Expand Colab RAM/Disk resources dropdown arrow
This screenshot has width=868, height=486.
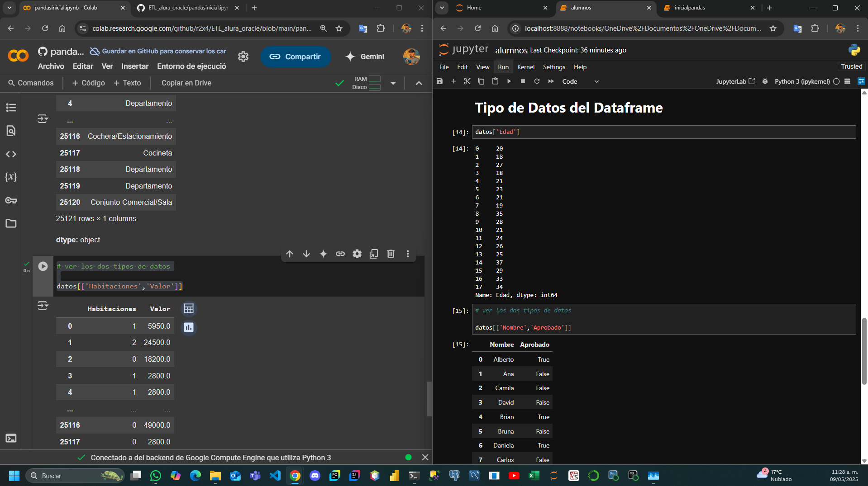click(393, 83)
